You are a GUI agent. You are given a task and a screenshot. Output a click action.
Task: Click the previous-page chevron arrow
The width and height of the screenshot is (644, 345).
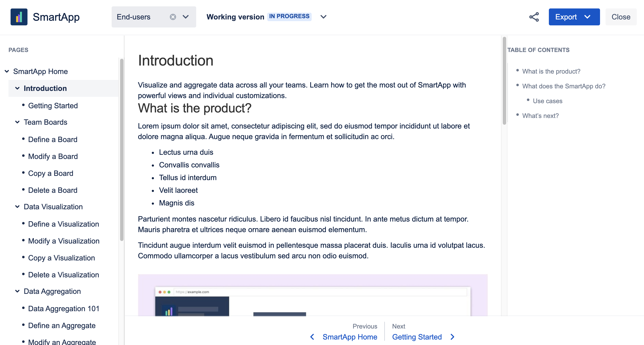point(312,337)
